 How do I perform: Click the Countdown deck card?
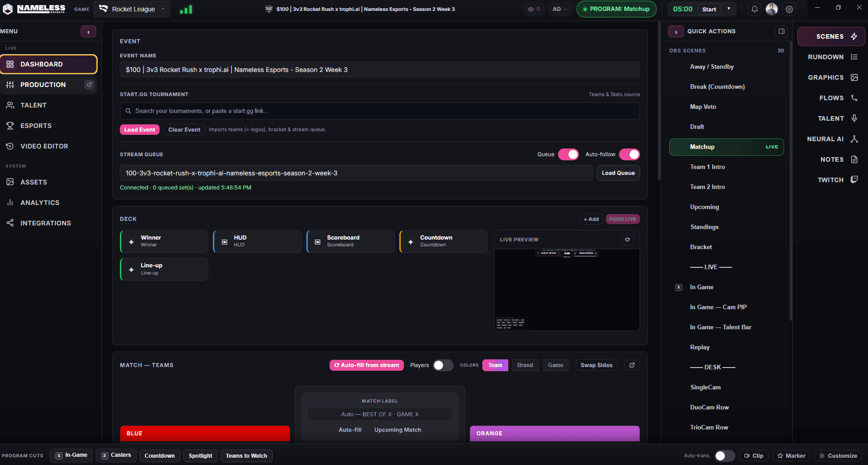pyautogui.click(x=443, y=241)
